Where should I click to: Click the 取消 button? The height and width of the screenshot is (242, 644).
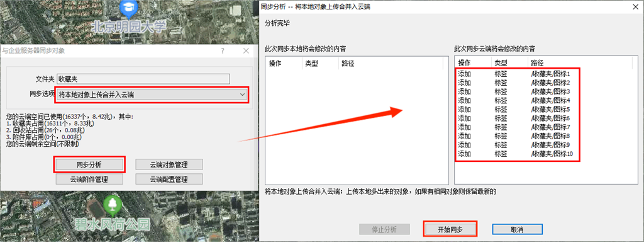coord(518,229)
